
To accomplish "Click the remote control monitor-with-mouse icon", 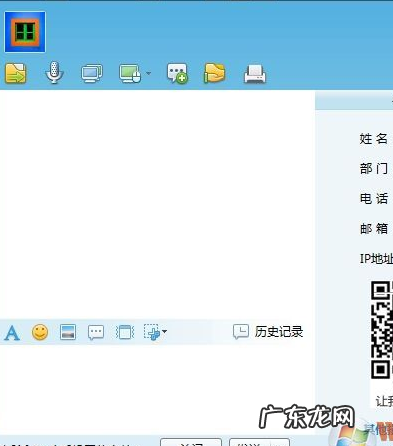I will click(x=130, y=73).
